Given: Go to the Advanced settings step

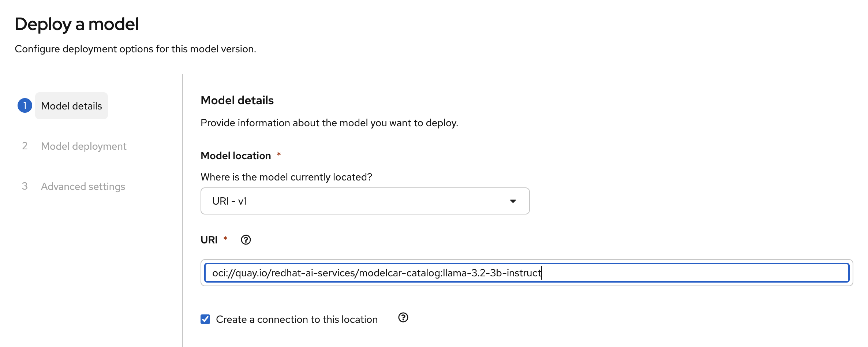Looking at the screenshot, I should click(x=83, y=186).
